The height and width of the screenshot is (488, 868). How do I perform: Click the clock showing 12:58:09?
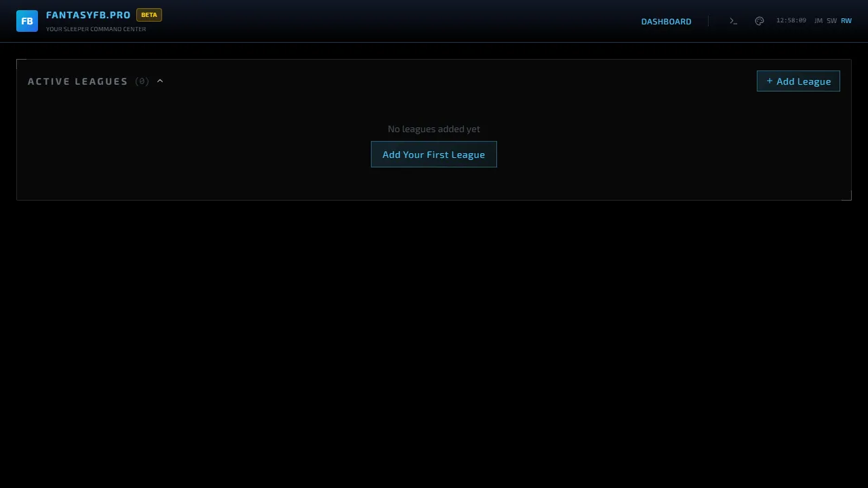point(791,20)
